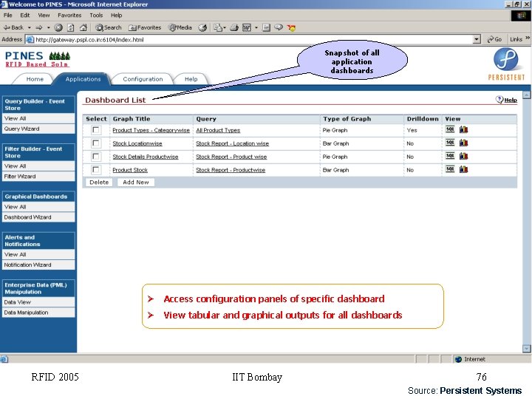
Task: Open Stock Report - Productwise query link
Action: 231,170
